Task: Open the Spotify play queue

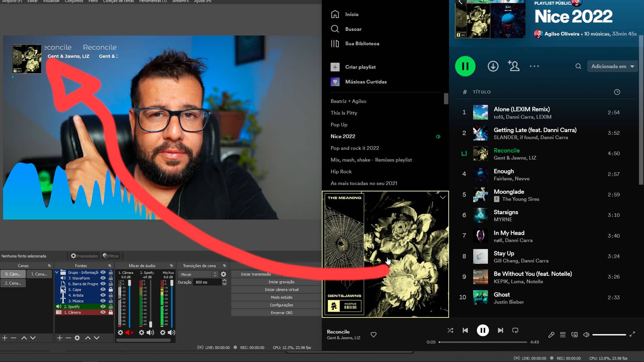Action: pos(563,335)
